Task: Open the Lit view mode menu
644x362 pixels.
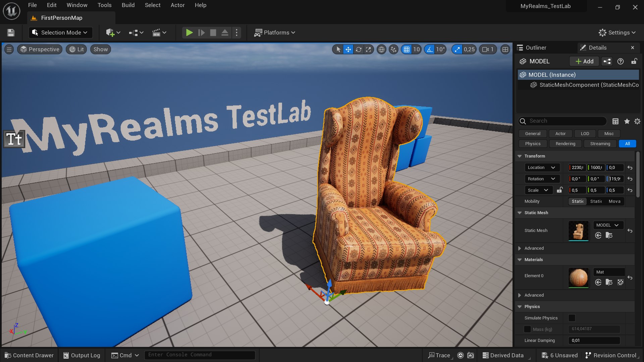Action: pyautogui.click(x=76, y=49)
